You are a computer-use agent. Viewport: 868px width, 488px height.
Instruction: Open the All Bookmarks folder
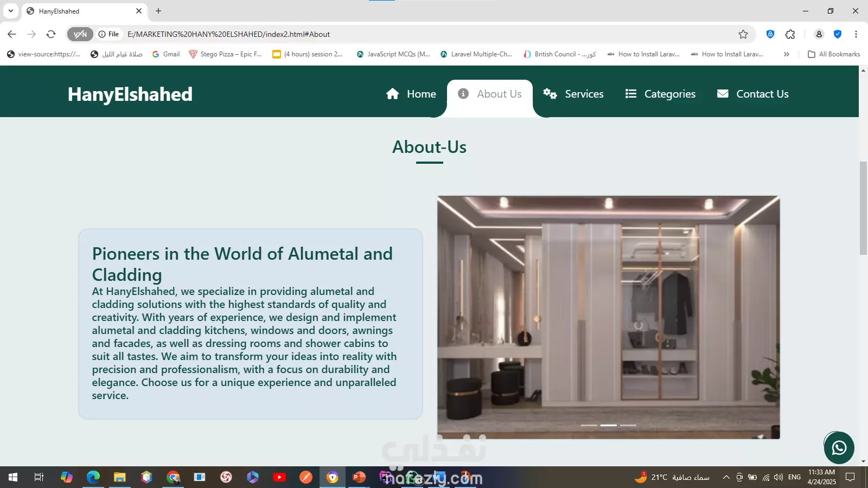click(834, 54)
